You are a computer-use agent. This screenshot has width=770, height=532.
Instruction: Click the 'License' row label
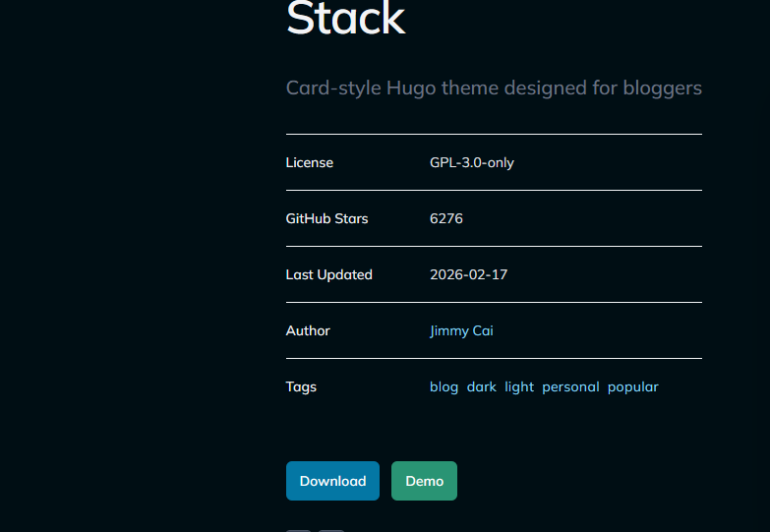click(309, 162)
